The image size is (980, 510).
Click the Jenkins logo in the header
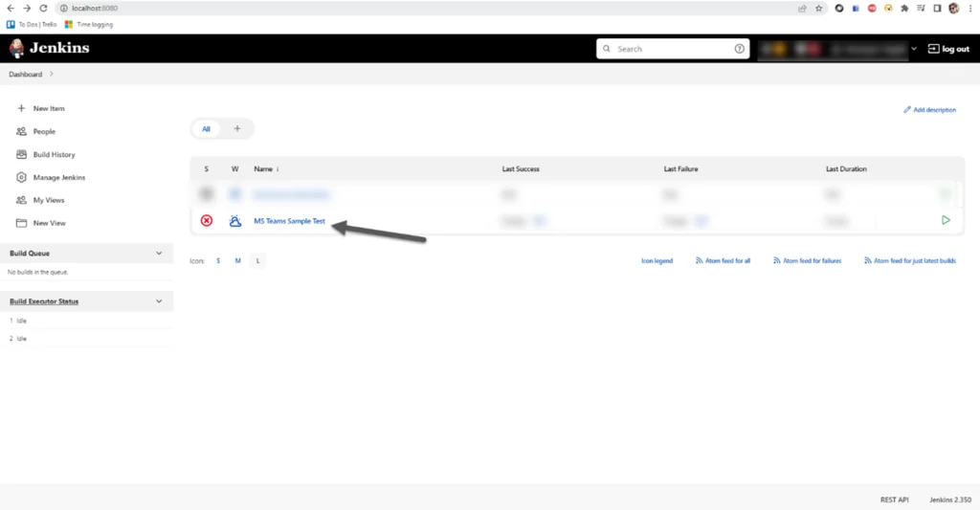click(x=50, y=48)
